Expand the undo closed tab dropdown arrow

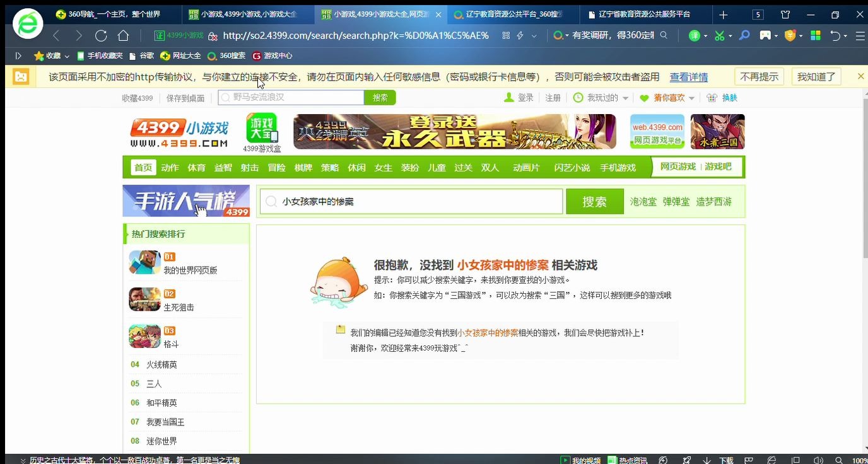coord(845,36)
